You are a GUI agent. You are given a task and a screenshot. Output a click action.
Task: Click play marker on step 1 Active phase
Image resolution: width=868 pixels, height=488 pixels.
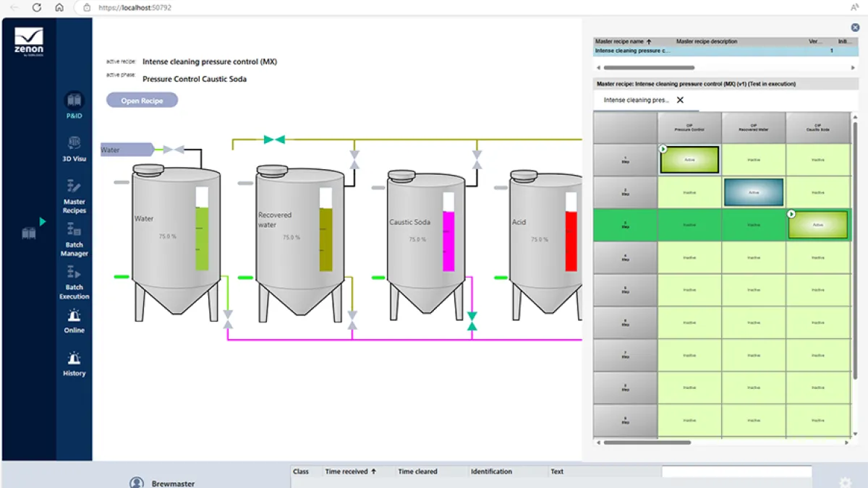[663, 149]
